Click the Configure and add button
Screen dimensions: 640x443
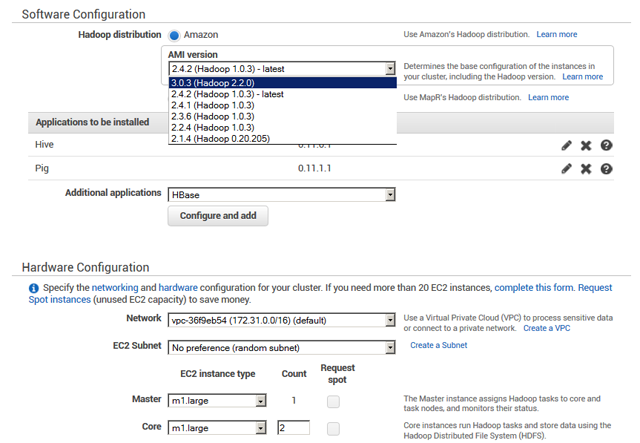point(218,216)
